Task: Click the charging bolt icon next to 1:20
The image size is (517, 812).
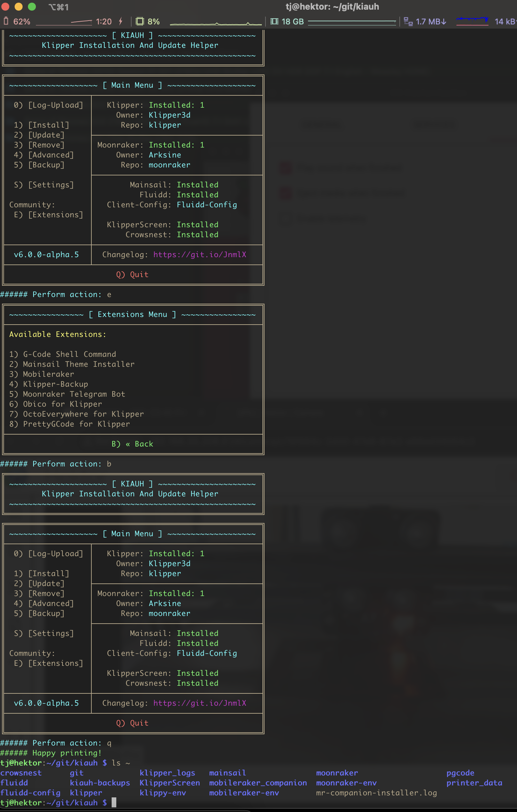Action: pyautogui.click(x=120, y=21)
